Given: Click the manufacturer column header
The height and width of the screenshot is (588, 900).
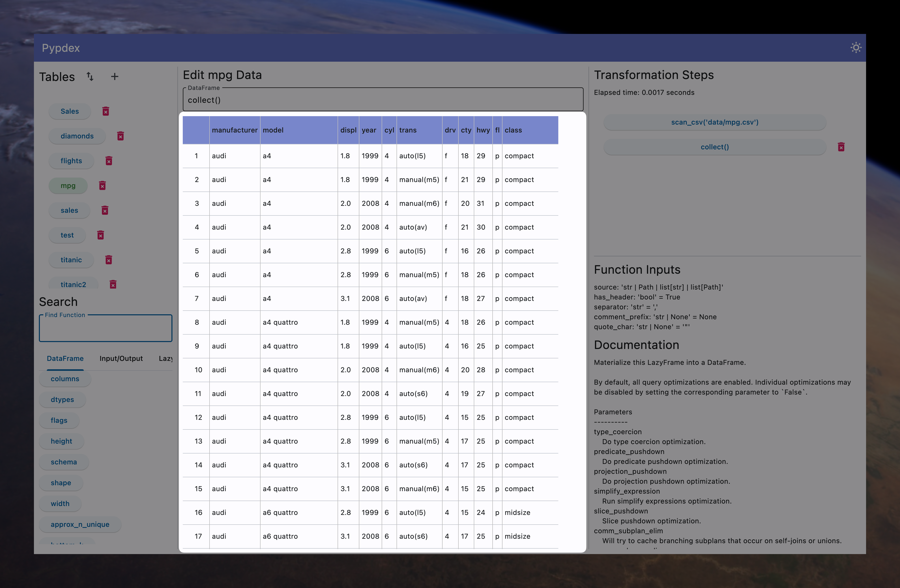Looking at the screenshot, I should click(235, 130).
